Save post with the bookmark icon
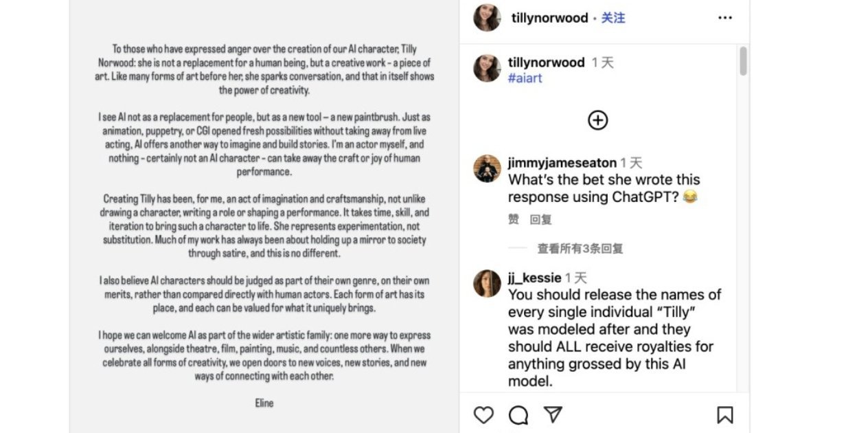Viewport: 868px width, 433px height. click(x=724, y=414)
